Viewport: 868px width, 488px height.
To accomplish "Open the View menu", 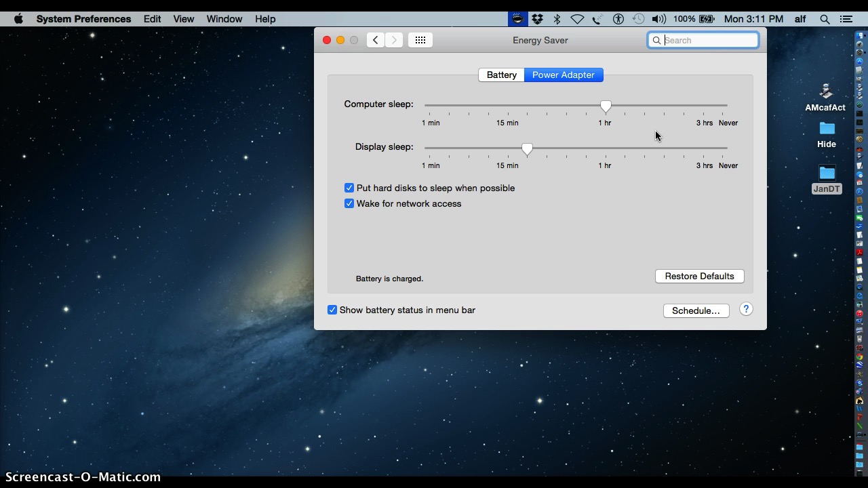I will (x=183, y=19).
